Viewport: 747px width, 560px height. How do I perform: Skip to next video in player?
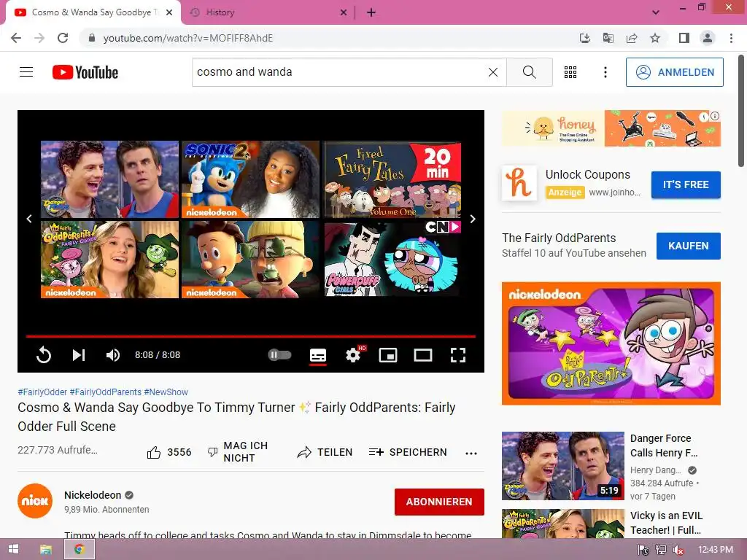click(x=79, y=355)
